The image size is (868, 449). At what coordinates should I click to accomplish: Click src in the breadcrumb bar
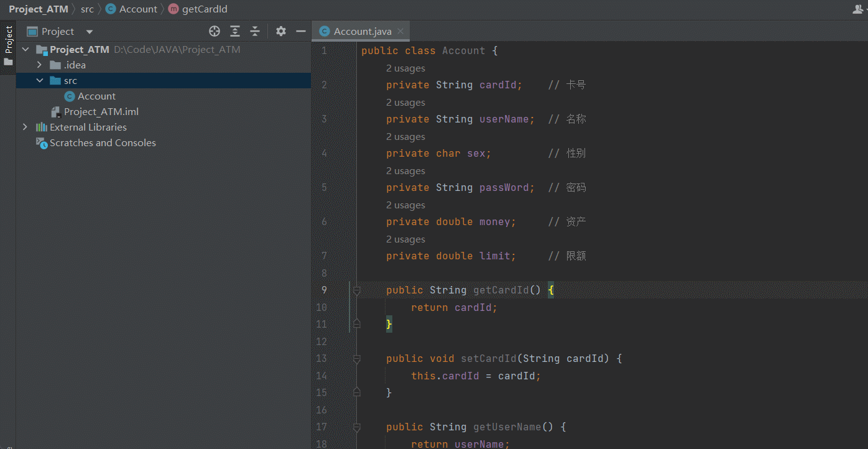pyautogui.click(x=87, y=9)
